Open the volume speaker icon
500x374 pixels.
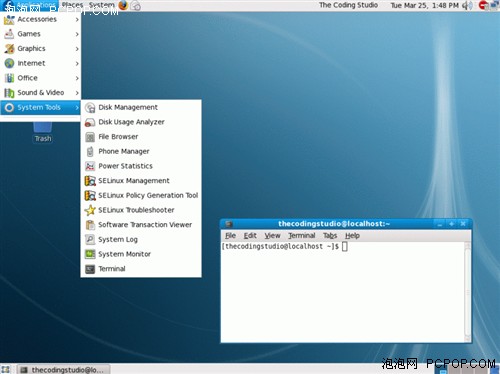[x=468, y=5]
